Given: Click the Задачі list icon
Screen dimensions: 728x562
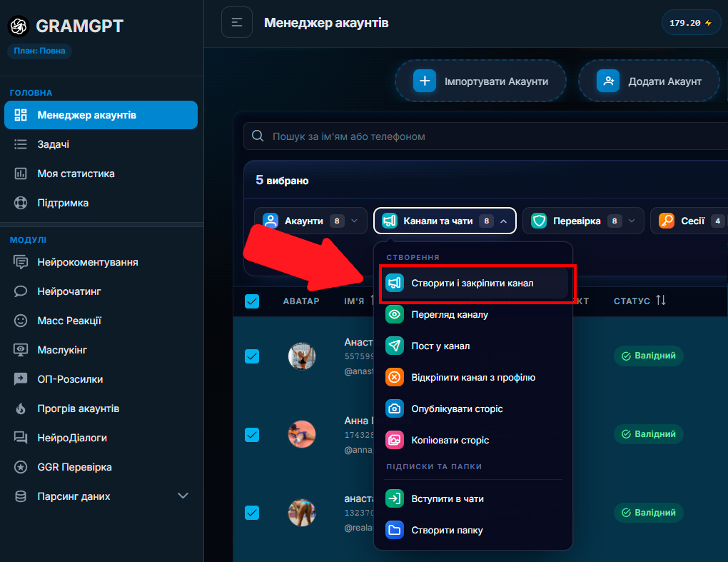Looking at the screenshot, I should (21, 144).
